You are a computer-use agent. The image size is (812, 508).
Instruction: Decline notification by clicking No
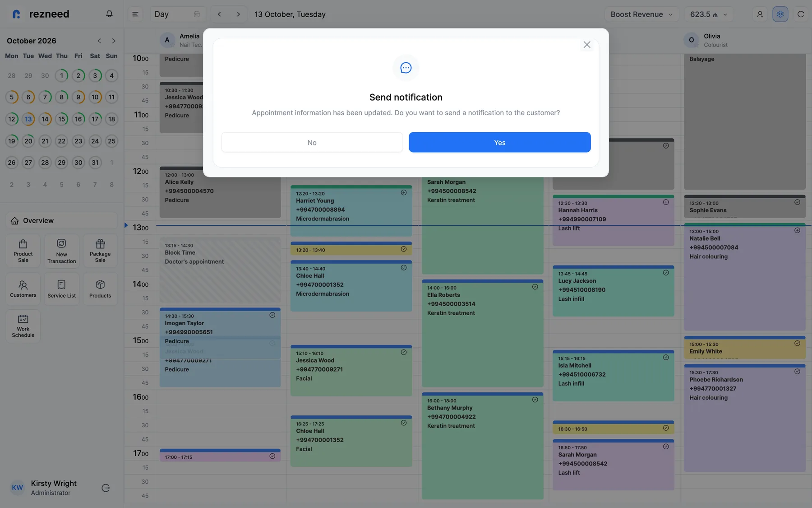pos(312,142)
